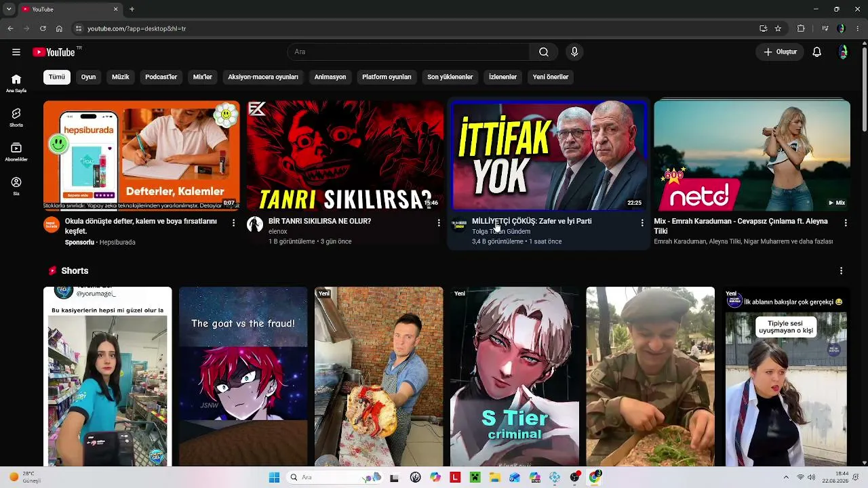Viewport: 868px width, 488px height.
Task: Open the Windows Start menu
Action: coord(274,477)
